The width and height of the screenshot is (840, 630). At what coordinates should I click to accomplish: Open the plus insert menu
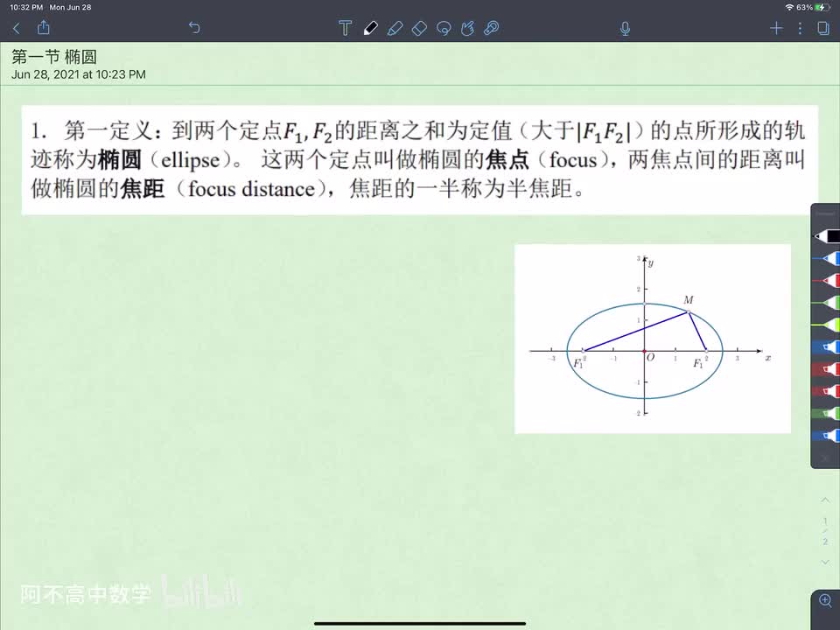[x=776, y=28]
